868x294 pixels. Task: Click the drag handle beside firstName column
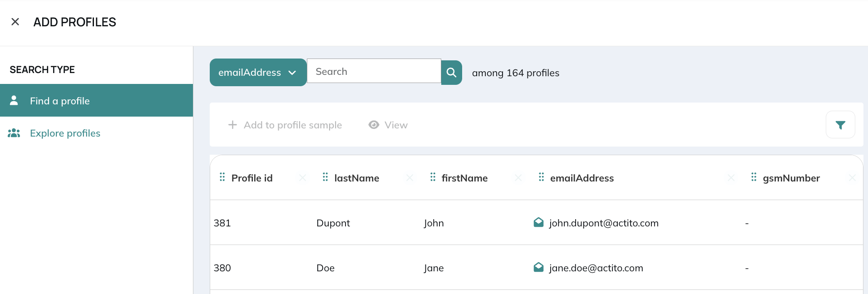click(433, 177)
